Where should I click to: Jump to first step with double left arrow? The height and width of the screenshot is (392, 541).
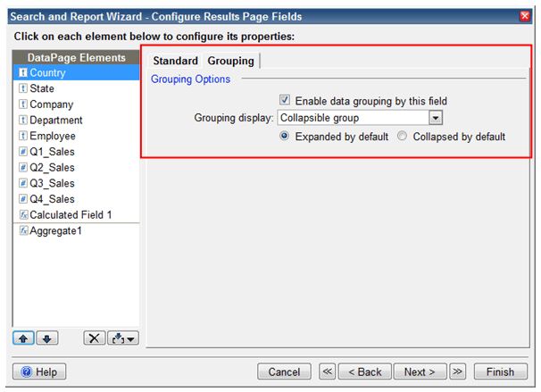pyautogui.click(x=327, y=371)
